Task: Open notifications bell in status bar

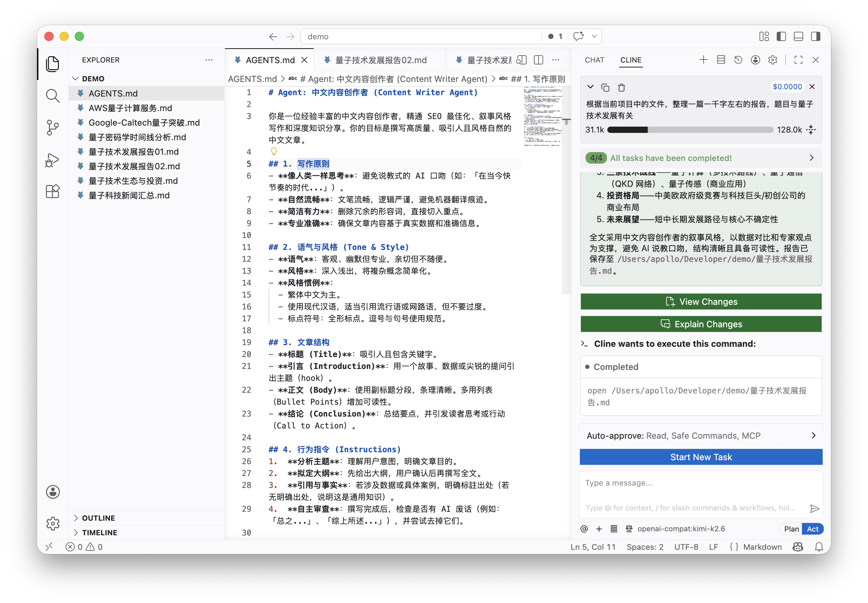Action: pos(819,547)
